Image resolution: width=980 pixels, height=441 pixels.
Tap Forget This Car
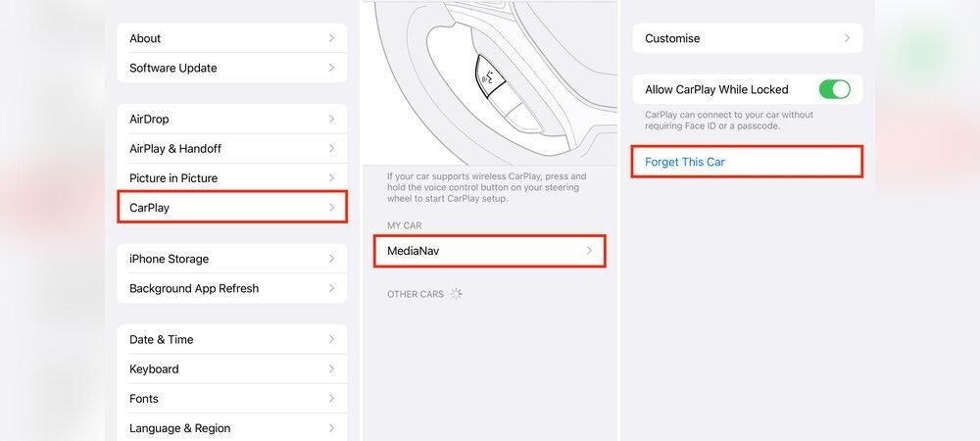click(748, 162)
